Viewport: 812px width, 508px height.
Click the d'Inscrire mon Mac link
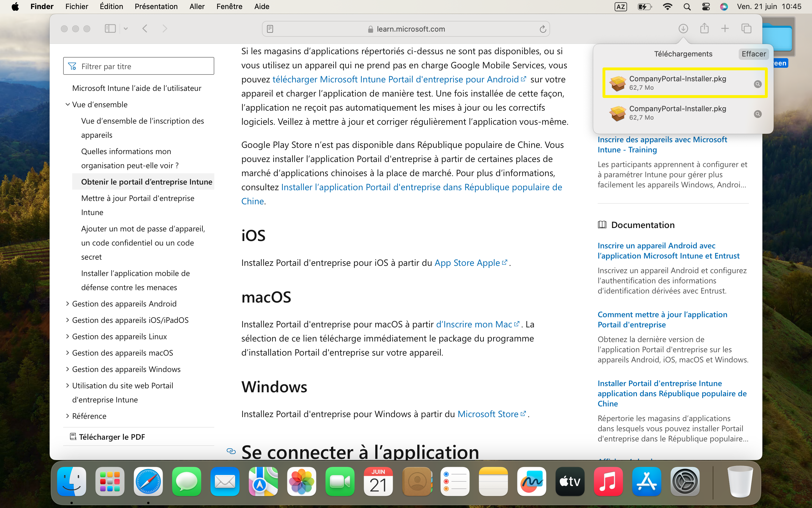[x=478, y=324]
